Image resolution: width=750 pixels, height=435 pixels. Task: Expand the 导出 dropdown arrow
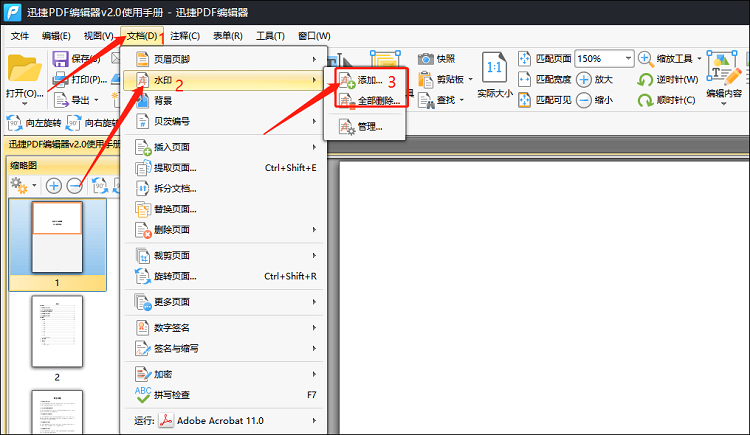(x=96, y=100)
